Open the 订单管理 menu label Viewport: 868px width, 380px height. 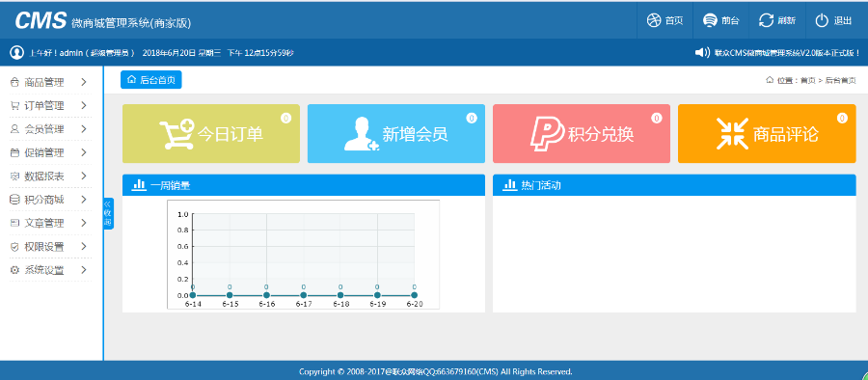[44, 106]
